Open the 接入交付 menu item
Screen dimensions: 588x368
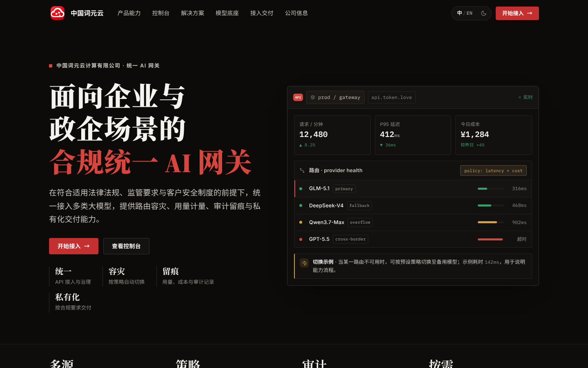(262, 13)
